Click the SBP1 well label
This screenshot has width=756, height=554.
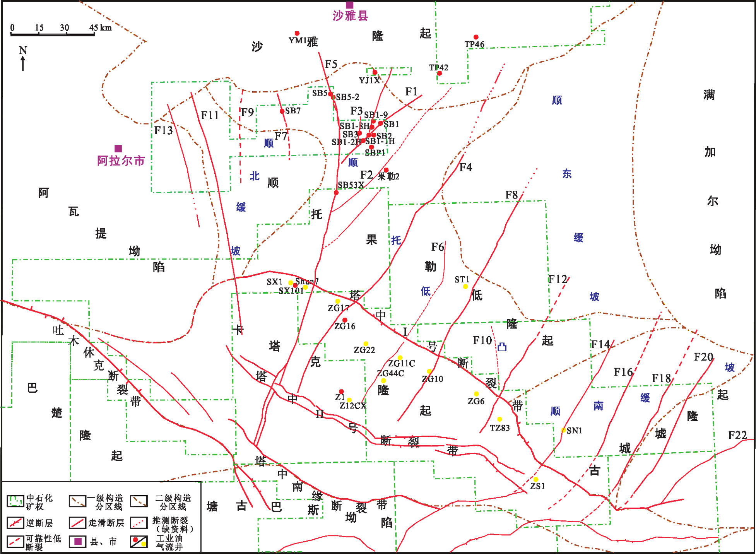pos(375,153)
